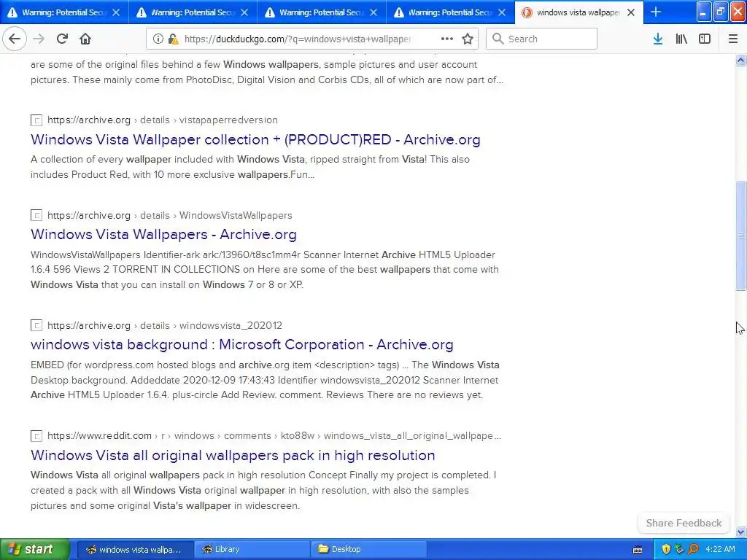Close the windows vista wallpaper tab
This screenshot has width=747, height=560.
tap(631, 12)
